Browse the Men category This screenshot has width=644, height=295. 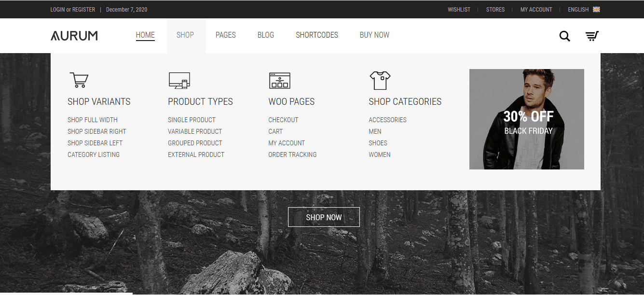click(x=375, y=131)
